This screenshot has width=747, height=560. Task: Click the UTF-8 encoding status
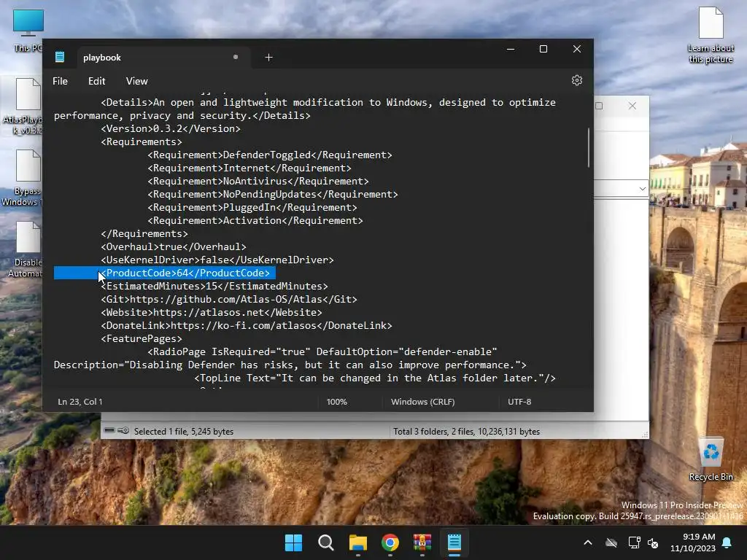point(519,402)
